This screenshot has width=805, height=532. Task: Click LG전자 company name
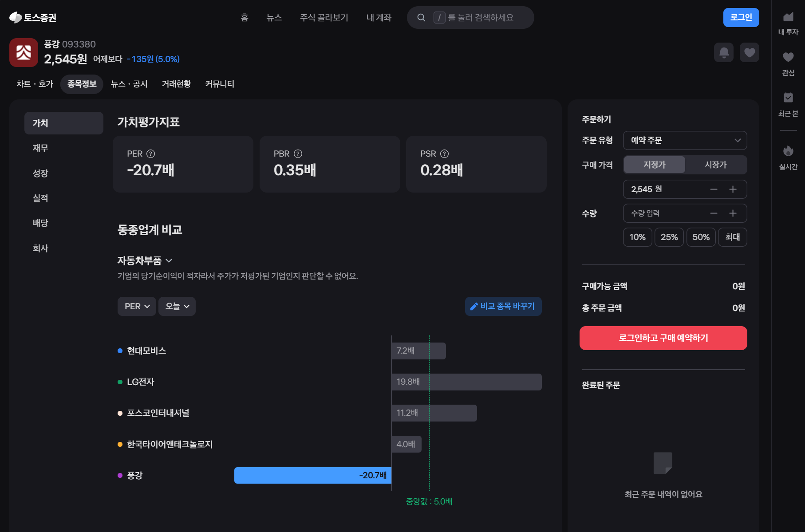[x=141, y=382]
